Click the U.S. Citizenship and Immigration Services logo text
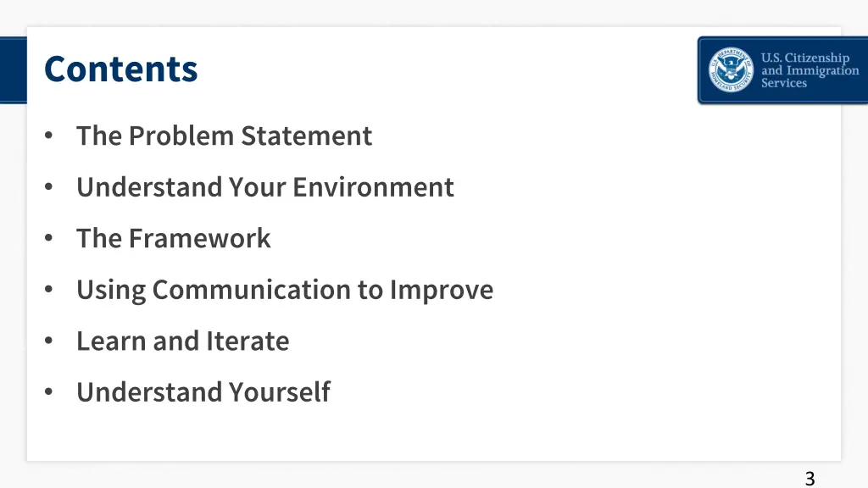The image size is (868, 488). [810, 70]
